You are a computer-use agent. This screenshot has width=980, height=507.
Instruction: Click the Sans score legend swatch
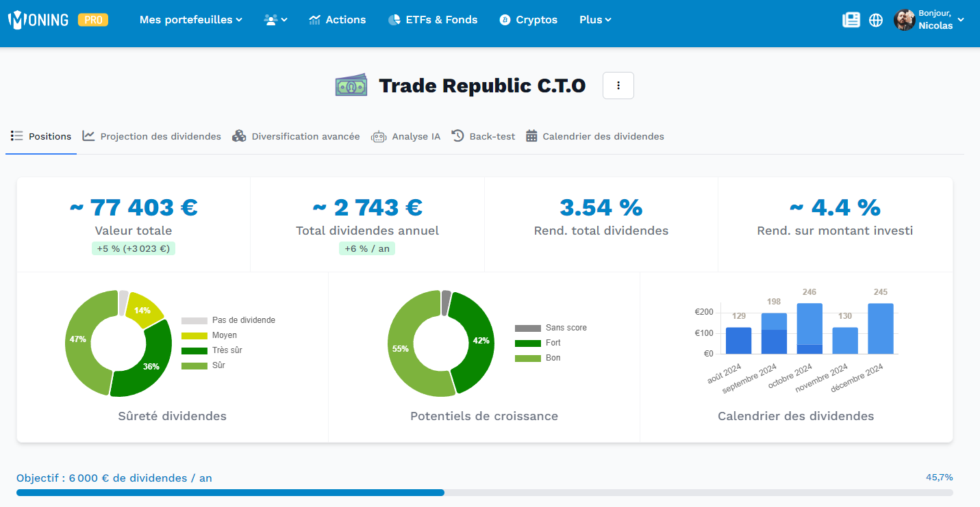tap(528, 328)
